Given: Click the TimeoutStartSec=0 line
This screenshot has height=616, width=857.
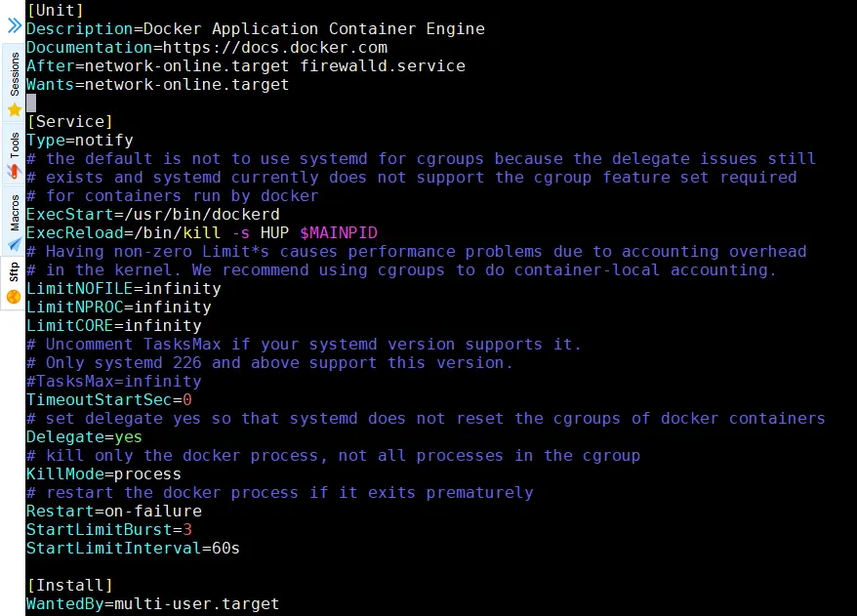Looking at the screenshot, I should pos(109,400).
